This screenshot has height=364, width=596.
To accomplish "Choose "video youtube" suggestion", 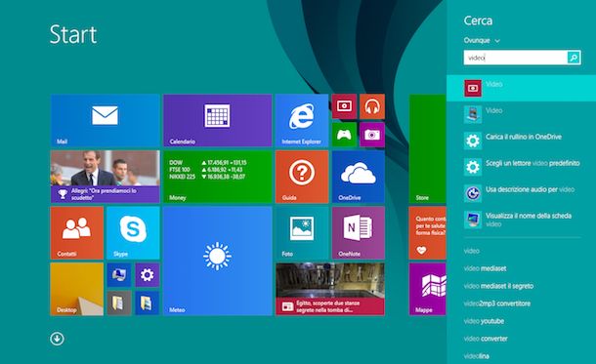I will [484, 321].
